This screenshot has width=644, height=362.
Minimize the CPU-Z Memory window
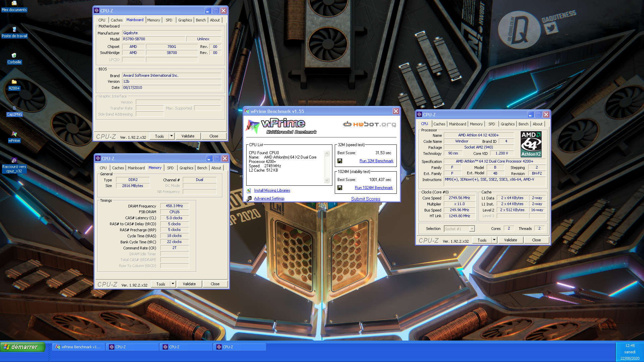coord(209,159)
